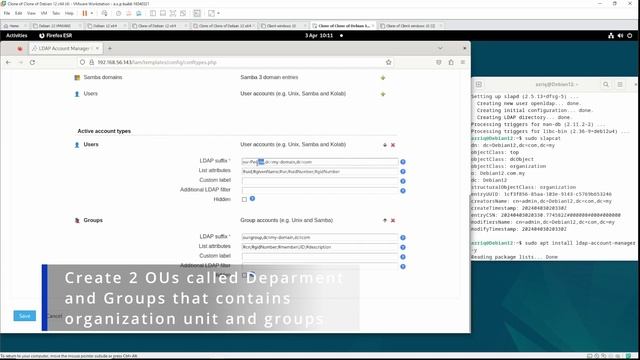Move Groups account type up

[x=384, y=220]
